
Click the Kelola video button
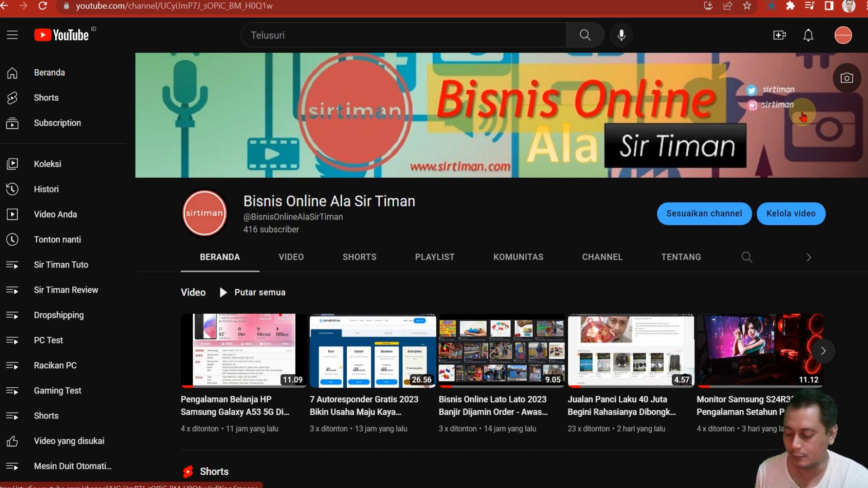point(791,213)
